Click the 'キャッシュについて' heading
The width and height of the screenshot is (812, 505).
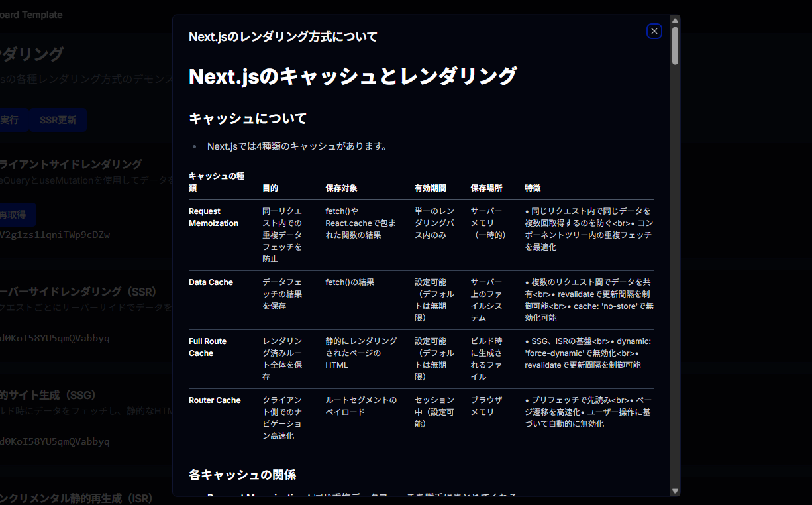(248, 119)
